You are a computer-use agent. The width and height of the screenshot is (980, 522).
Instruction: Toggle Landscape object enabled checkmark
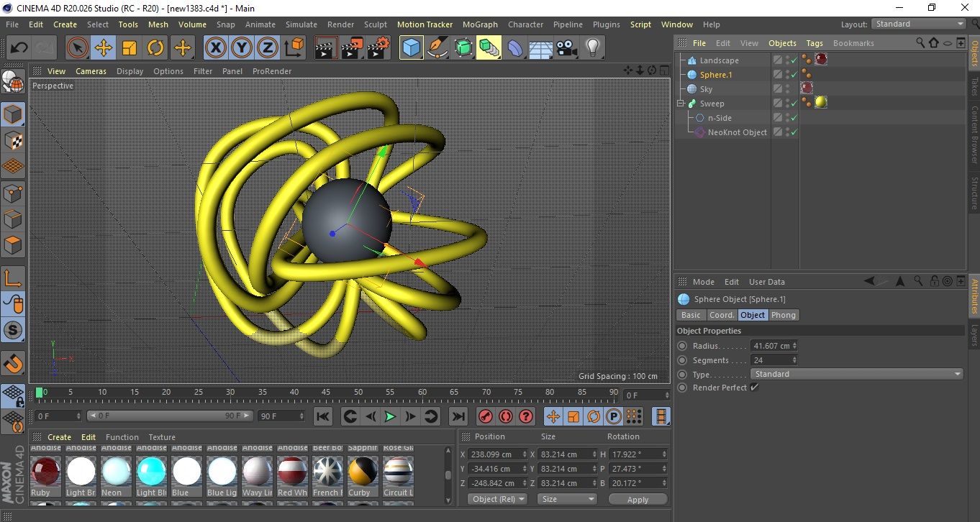click(x=794, y=60)
